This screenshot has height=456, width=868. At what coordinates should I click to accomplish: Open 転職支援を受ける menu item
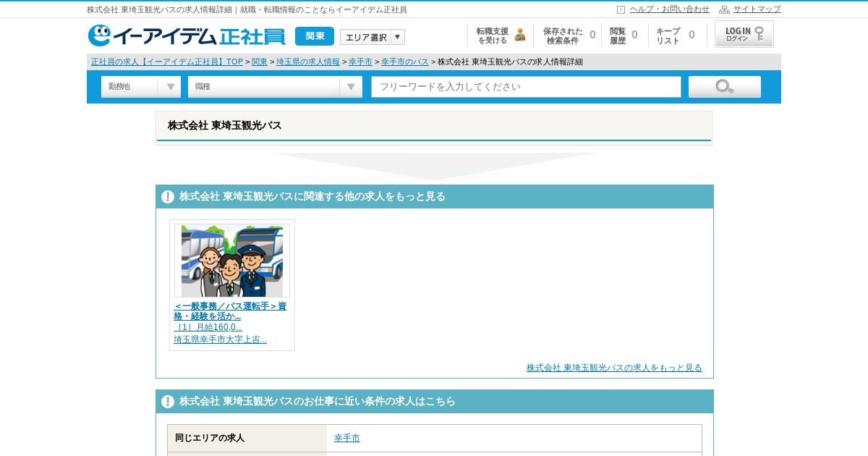pos(501,35)
